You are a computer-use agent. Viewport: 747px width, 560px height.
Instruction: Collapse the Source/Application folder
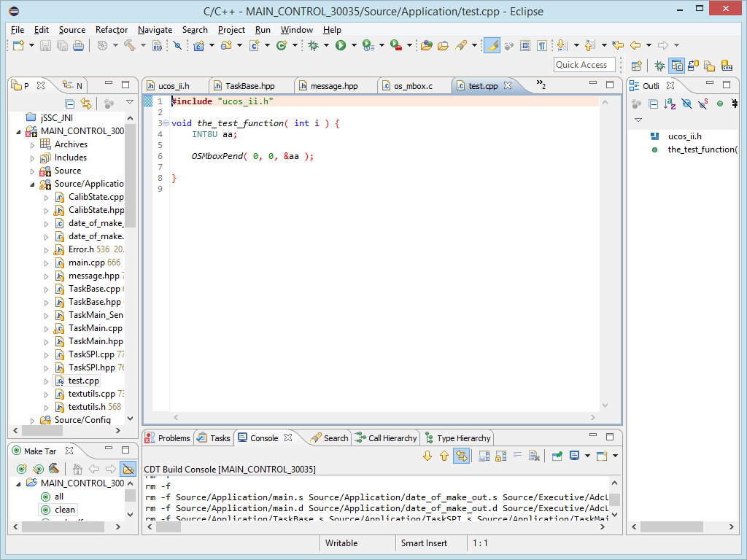tap(33, 184)
